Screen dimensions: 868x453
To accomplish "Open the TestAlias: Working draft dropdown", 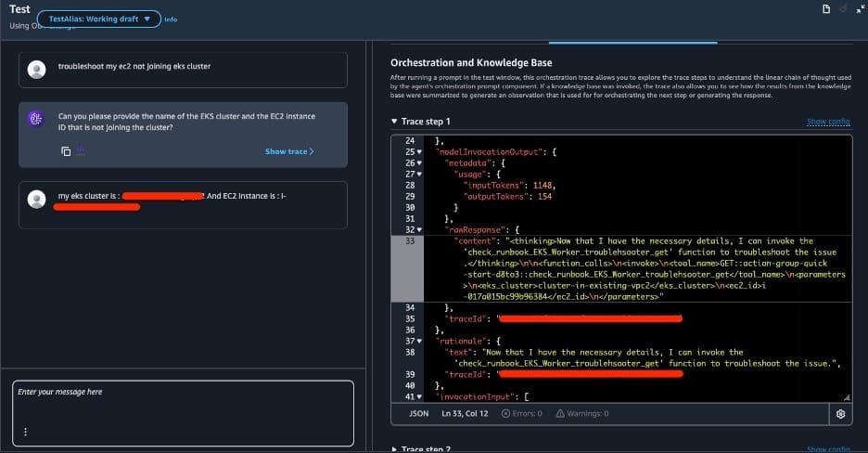I will 98,19.
